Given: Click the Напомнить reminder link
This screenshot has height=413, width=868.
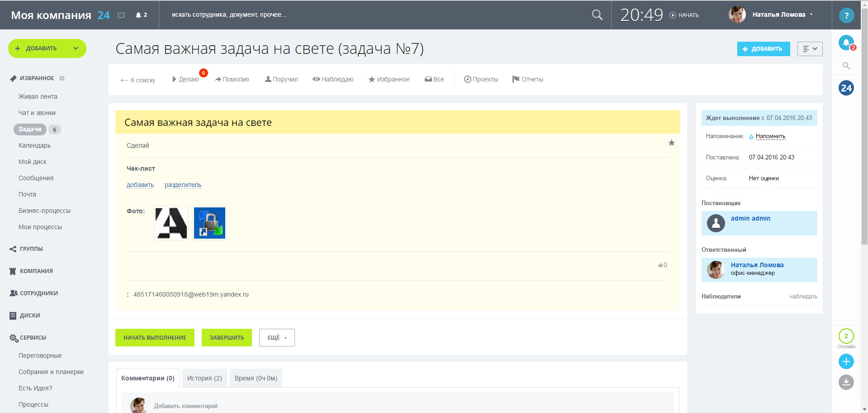Looking at the screenshot, I should 770,136.
